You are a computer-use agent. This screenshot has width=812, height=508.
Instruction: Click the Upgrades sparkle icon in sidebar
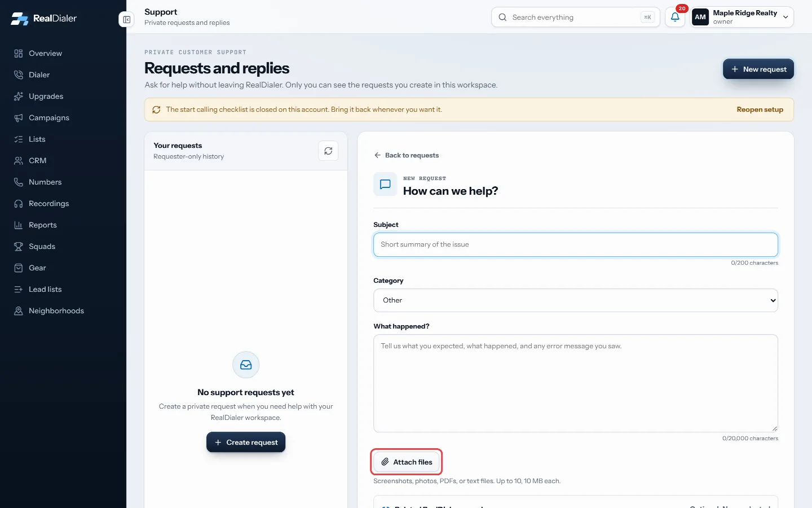click(x=19, y=97)
